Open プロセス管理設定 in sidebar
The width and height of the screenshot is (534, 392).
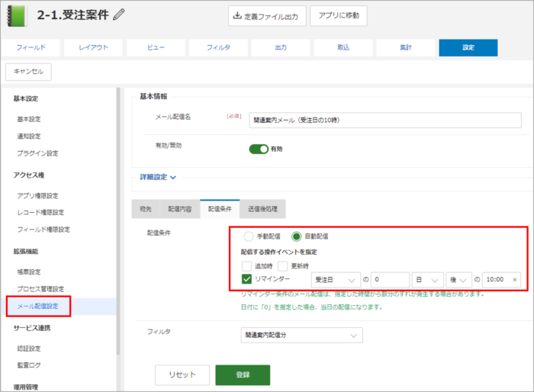(40, 289)
